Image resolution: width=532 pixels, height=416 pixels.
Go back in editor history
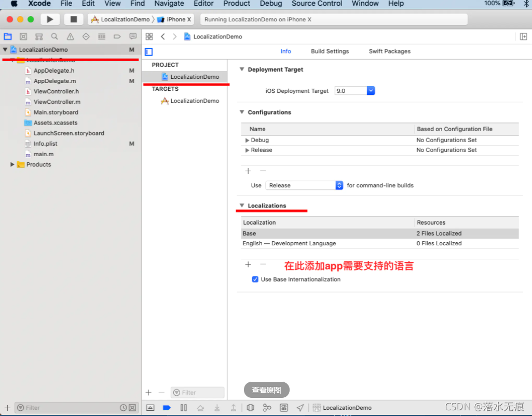[x=163, y=37]
